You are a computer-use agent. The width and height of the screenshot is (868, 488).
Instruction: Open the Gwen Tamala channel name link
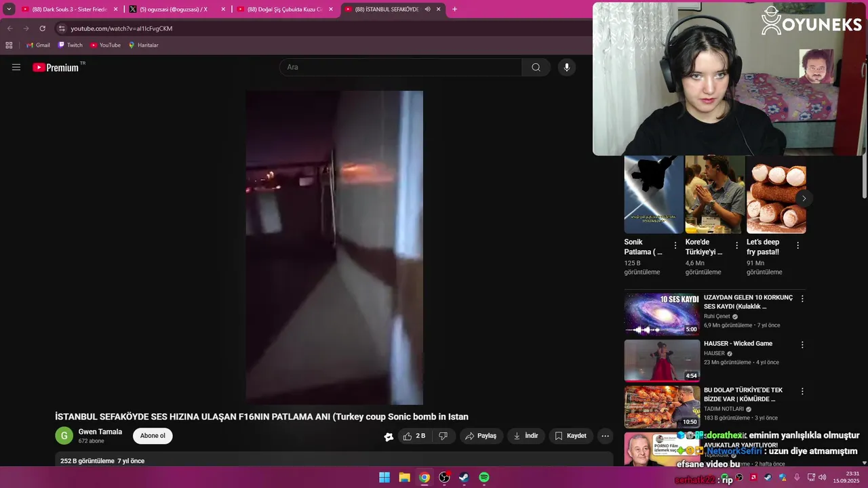click(x=100, y=432)
